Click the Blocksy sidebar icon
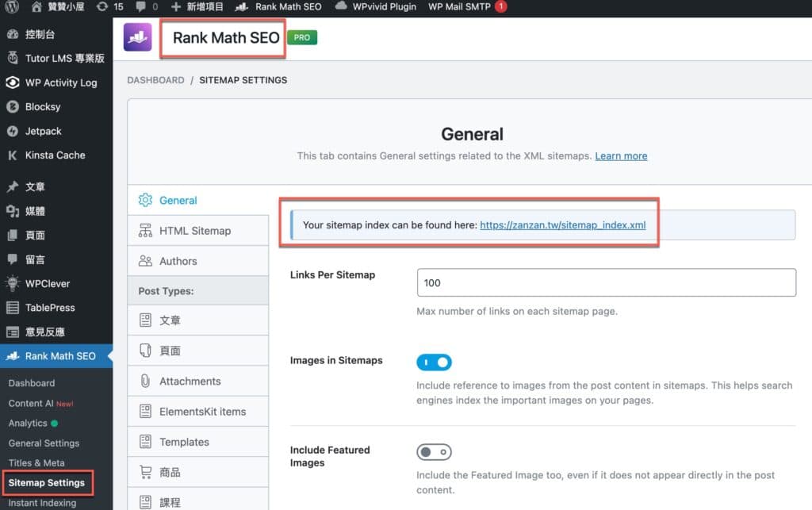 click(13, 106)
